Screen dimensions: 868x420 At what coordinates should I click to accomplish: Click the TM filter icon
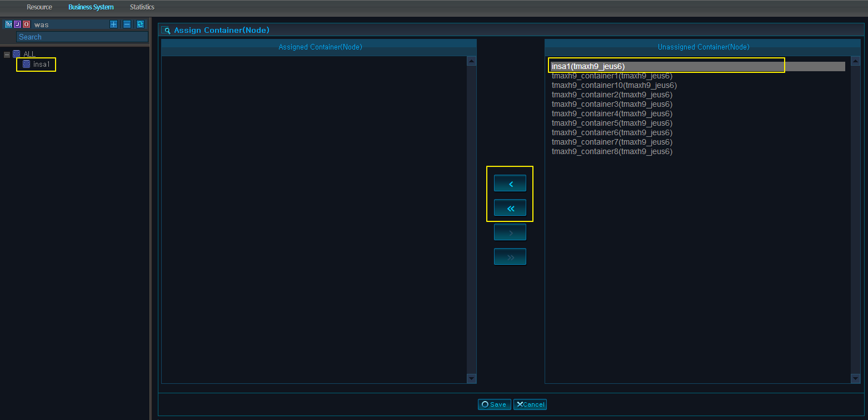(x=8, y=24)
